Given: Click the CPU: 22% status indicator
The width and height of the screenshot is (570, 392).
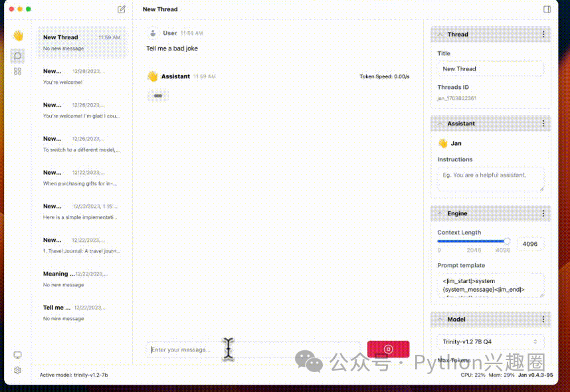Looking at the screenshot, I should click(473, 375).
